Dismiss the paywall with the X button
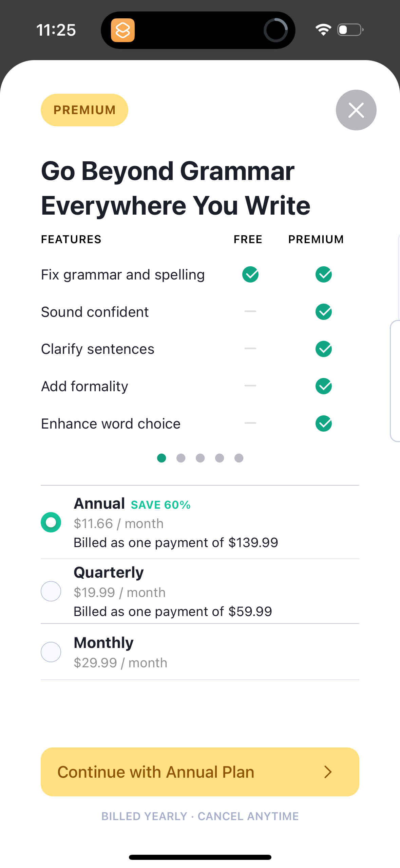The width and height of the screenshot is (400, 868). (x=356, y=110)
